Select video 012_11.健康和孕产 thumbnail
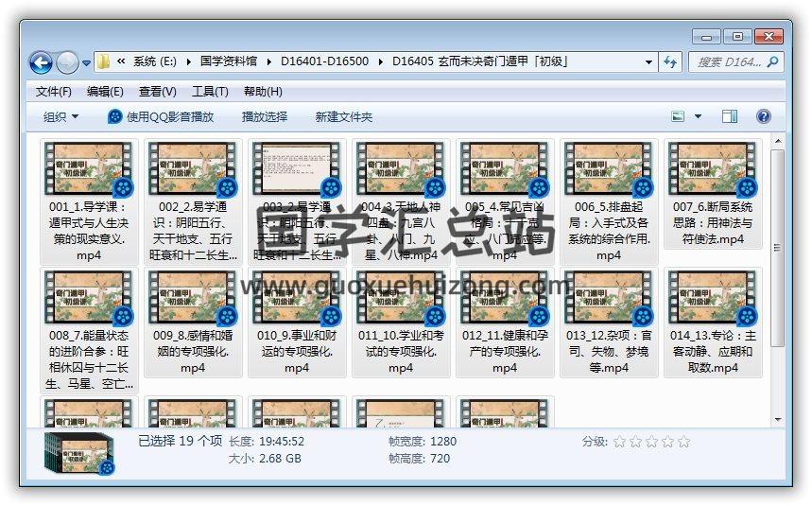 (x=505, y=297)
